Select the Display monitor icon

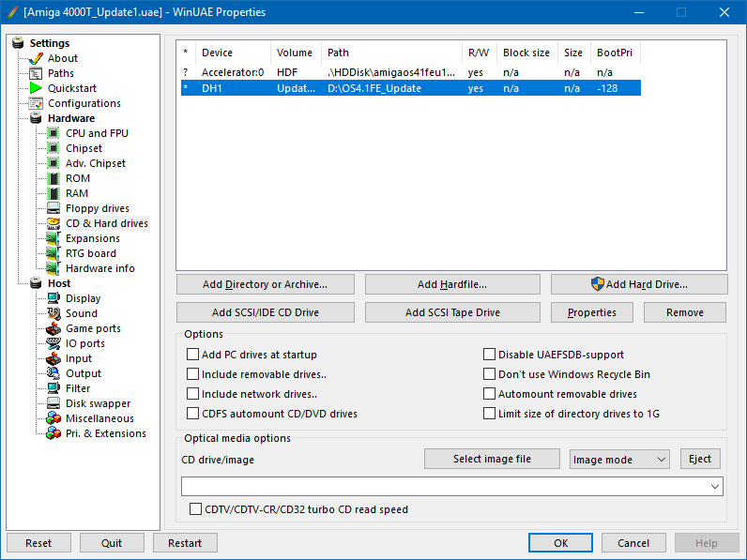click(53, 298)
